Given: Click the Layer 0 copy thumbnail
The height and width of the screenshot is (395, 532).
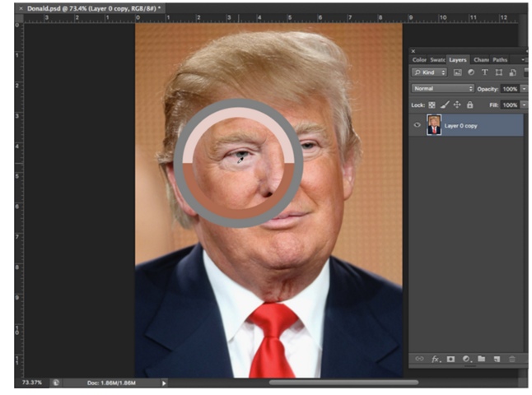Looking at the screenshot, I should pyautogui.click(x=433, y=125).
